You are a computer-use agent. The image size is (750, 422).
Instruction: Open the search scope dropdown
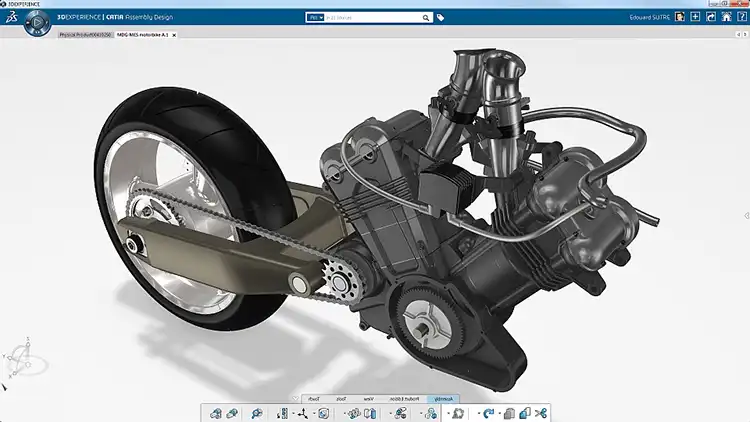[x=317, y=17]
